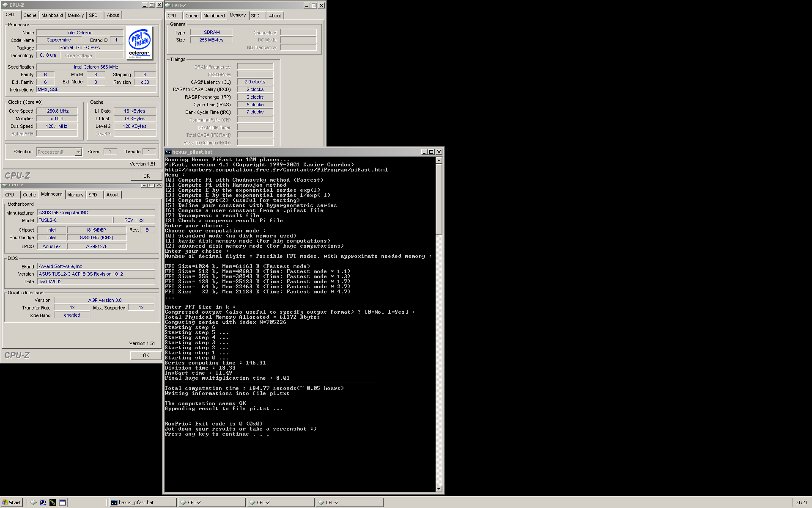Click Instructions field MMX, SSE
This screenshot has width=812, height=508.
pyautogui.click(x=96, y=89)
